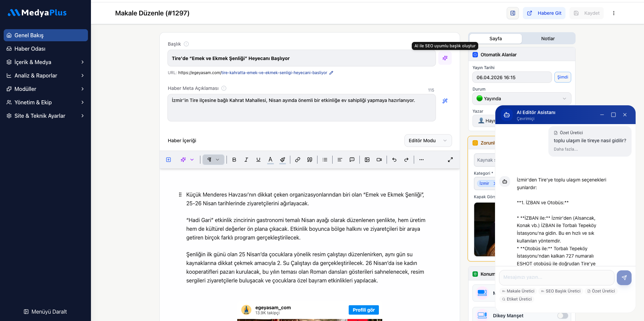
Task: Send the message in AI assistant
Action: [624, 278]
